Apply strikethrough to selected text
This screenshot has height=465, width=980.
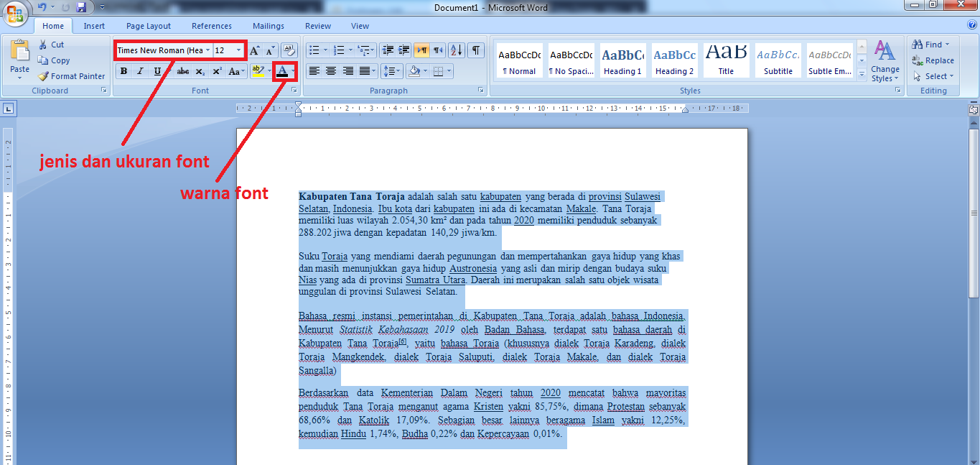point(182,71)
